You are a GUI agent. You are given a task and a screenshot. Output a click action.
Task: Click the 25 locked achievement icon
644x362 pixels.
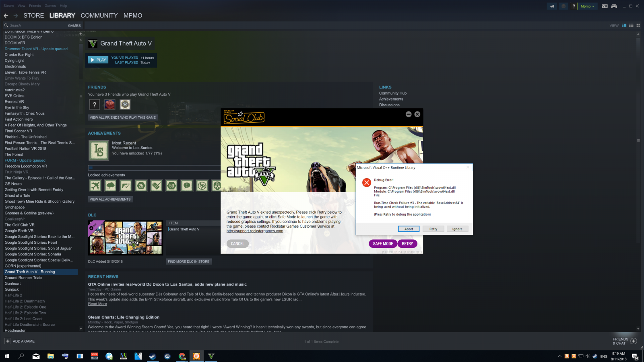[x=141, y=186]
